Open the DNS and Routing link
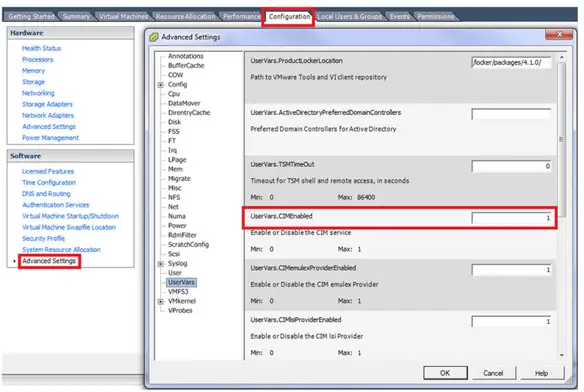Image resolution: width=584 pixels, height=392 pixels. tap(46, 193)
